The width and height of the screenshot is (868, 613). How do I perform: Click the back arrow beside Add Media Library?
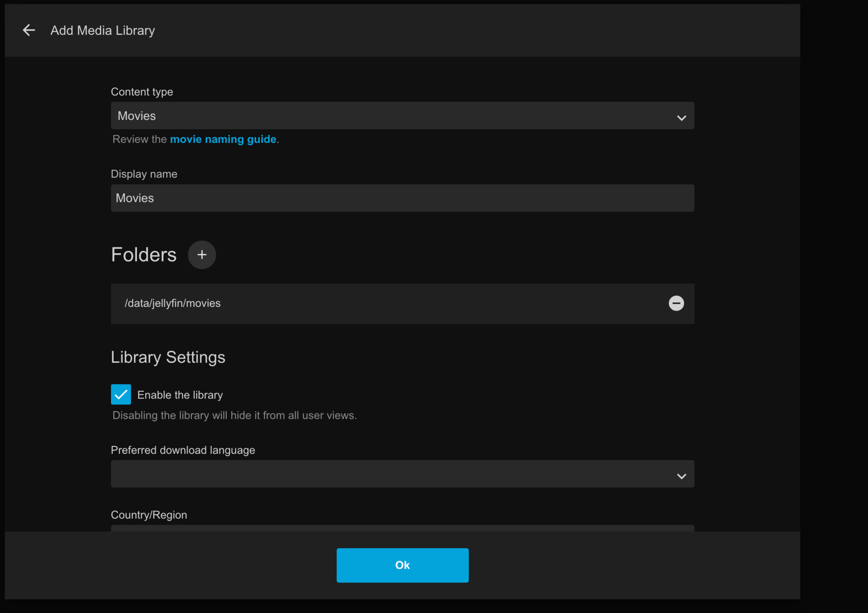point(28,30)
